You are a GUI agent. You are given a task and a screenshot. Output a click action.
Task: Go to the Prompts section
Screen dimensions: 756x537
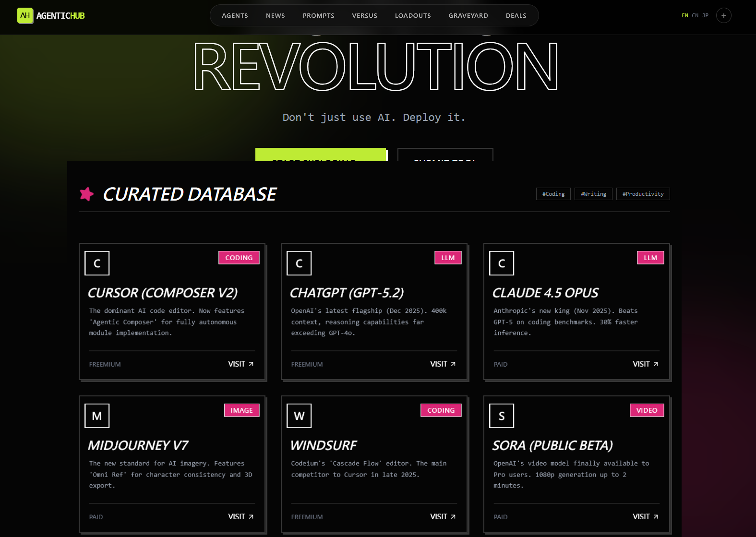[319, 15]
